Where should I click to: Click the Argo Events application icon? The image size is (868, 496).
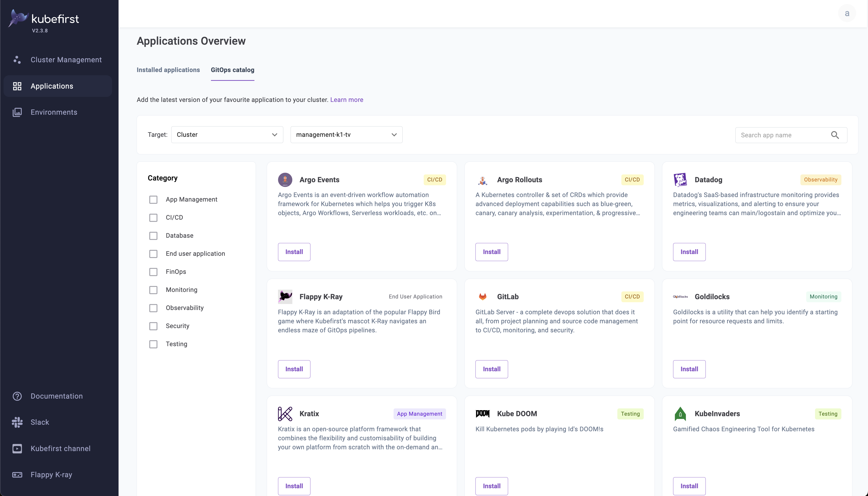[x=286, y=179]
